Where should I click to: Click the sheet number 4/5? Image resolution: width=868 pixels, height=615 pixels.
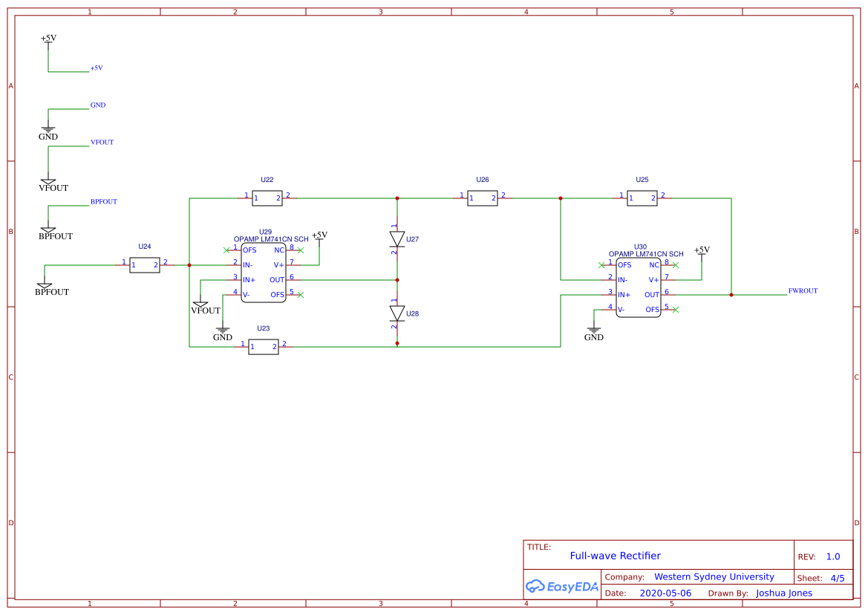[838, 579]
